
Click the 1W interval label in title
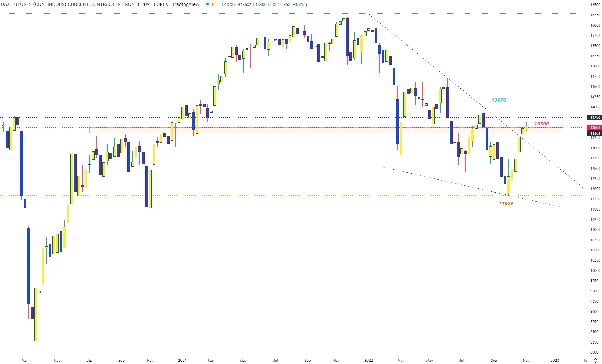(147, 4)
